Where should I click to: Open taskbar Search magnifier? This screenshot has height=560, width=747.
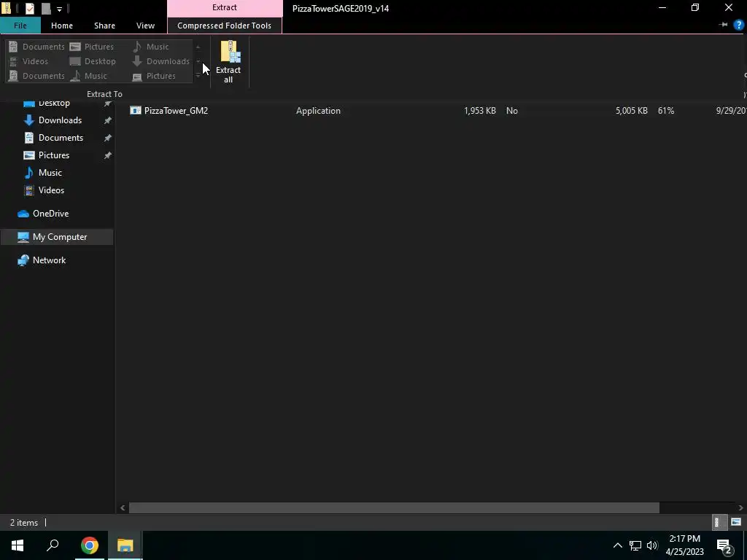53,545
